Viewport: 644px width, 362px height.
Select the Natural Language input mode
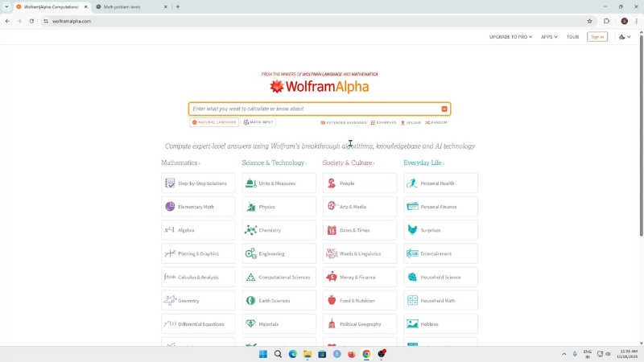pos(214,122)
